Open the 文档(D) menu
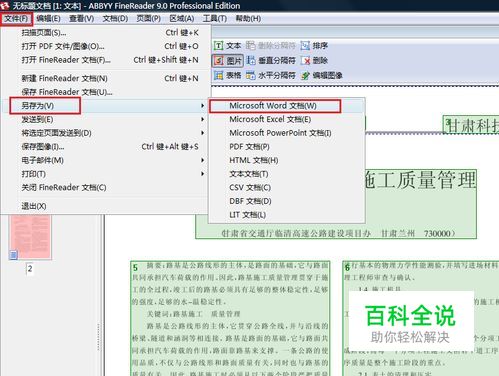Image resolution: width=499 pixels, height=376 pixels. 115,19
